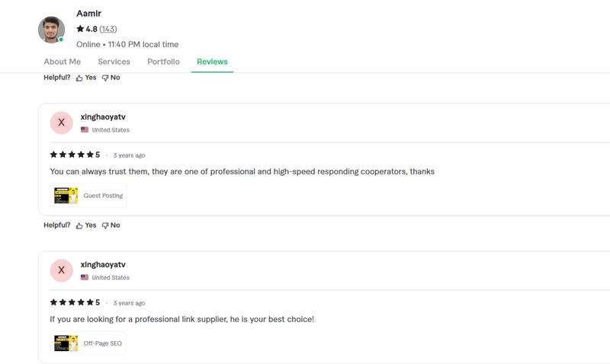Switch to the About Me tab
The width and height of the screenshot is (610, 364).
[62, 62]
